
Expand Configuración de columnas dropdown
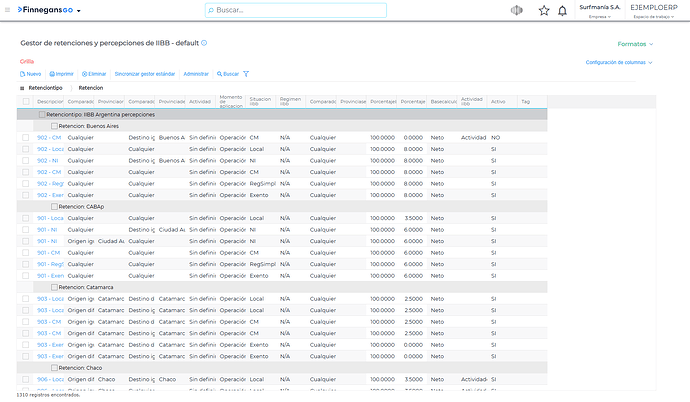click(619, 62)
